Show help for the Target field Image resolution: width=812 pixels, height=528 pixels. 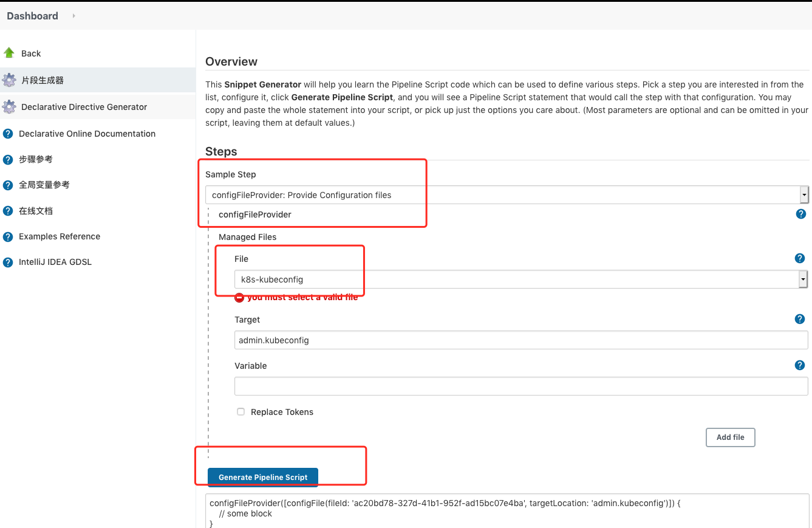coord(800,319)
